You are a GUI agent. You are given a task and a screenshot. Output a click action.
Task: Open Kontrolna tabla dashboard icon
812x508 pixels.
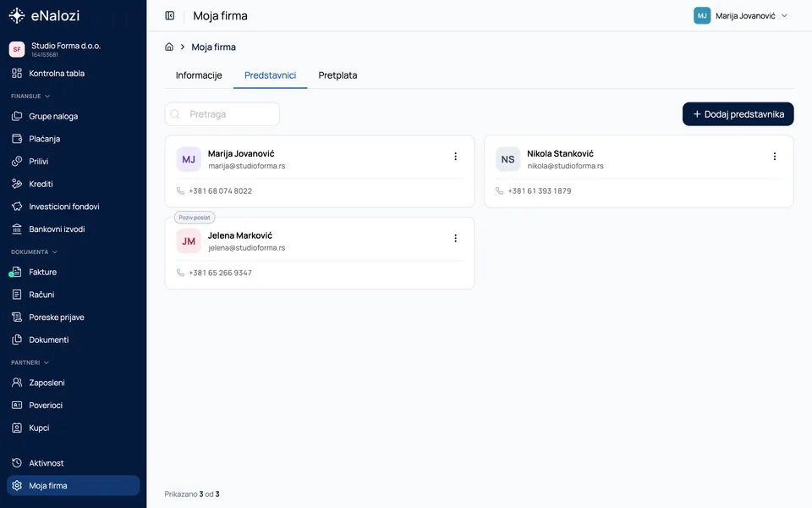pos(17,73)
